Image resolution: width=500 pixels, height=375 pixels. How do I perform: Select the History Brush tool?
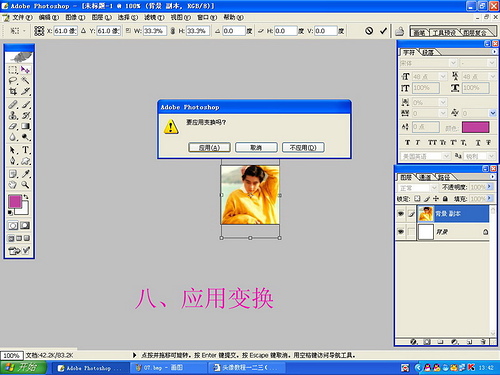coord(25,115)
